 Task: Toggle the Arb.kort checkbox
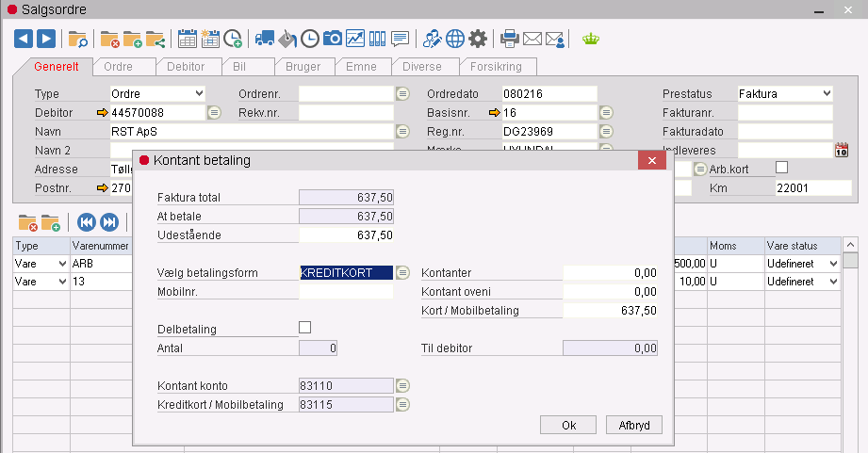[781, 167]
